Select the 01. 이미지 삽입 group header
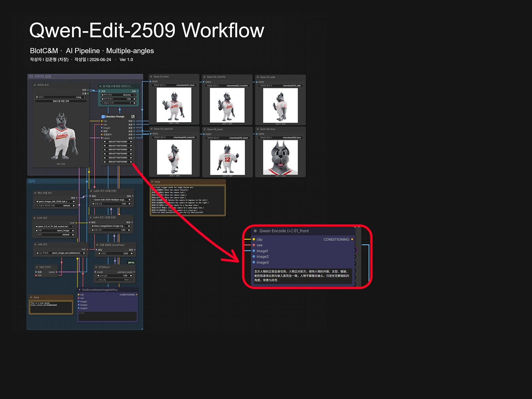This screenshot has height=399, width=532. [x=85, y=76]
